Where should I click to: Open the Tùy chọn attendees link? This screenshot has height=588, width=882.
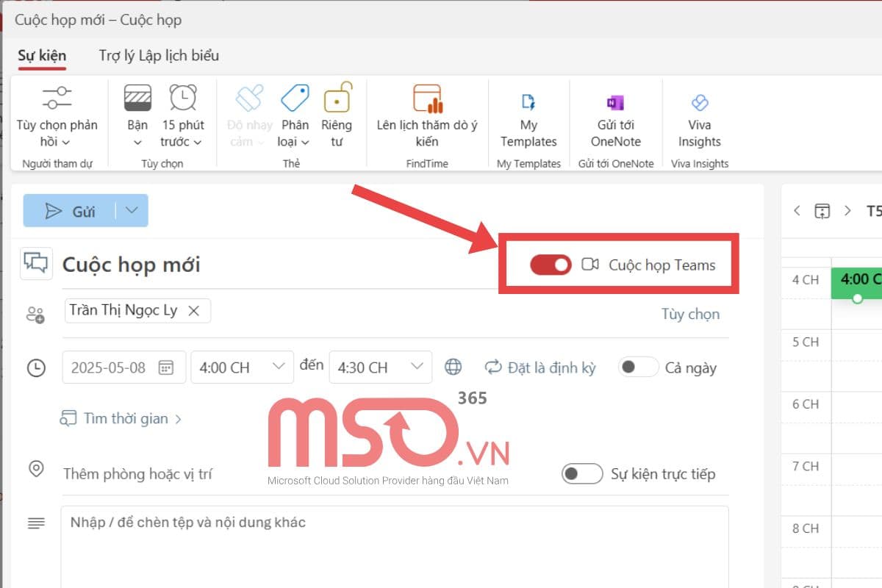tap(690, 314)
